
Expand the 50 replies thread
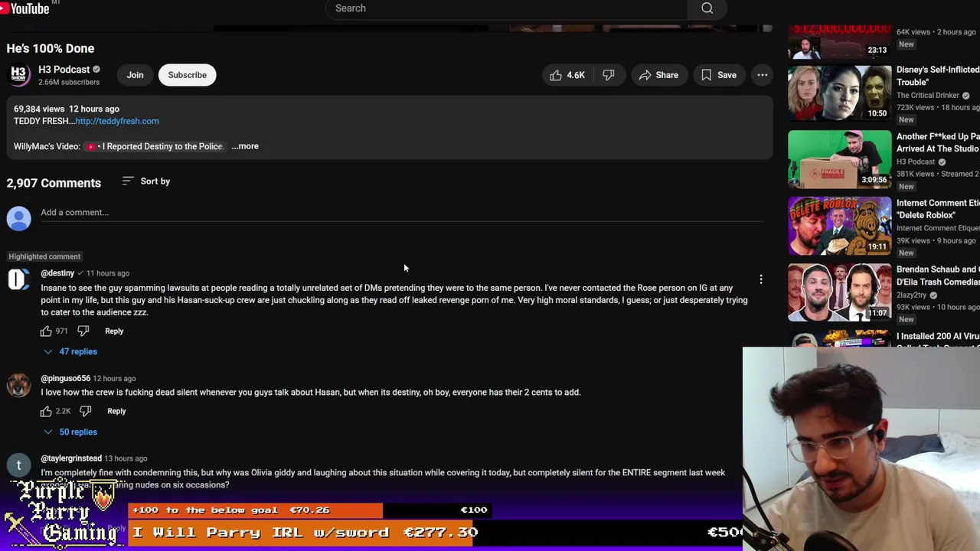70,432
